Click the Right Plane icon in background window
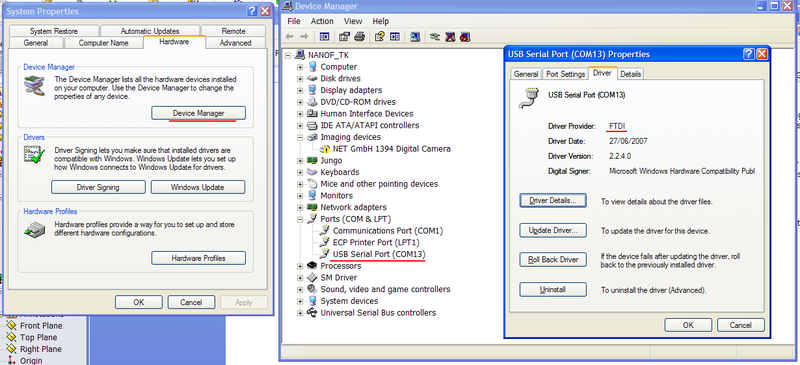This screenshot has height=365, width=800. point(11,349)
